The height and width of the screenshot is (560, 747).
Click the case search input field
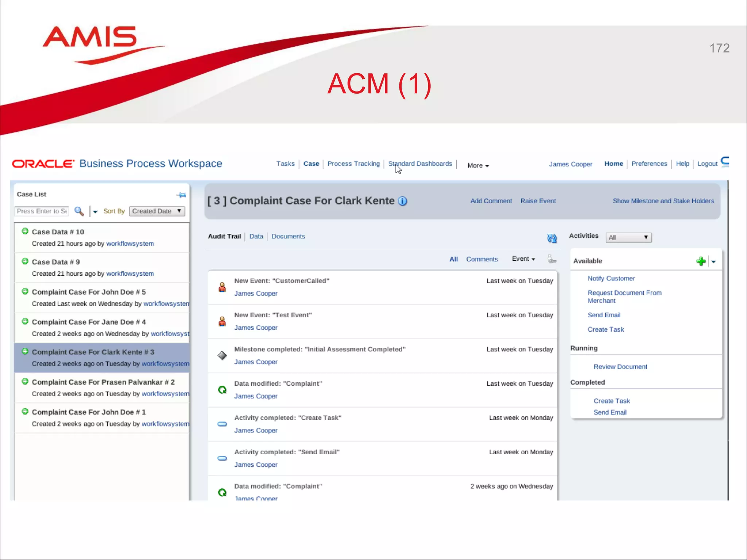(x=42, y=211)
